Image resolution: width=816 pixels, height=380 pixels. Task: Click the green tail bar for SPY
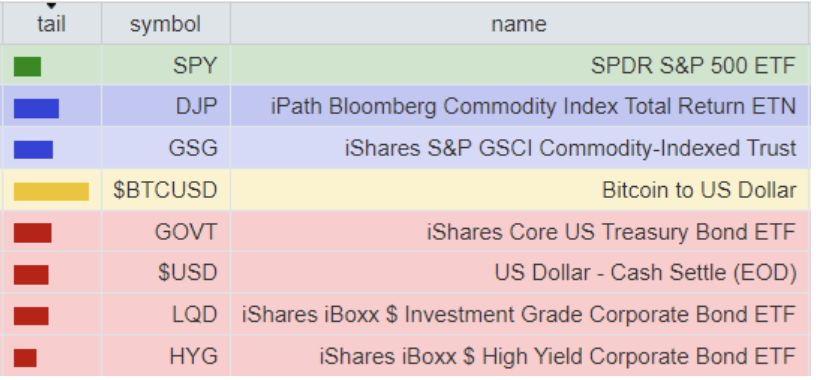tap(27, 67)
